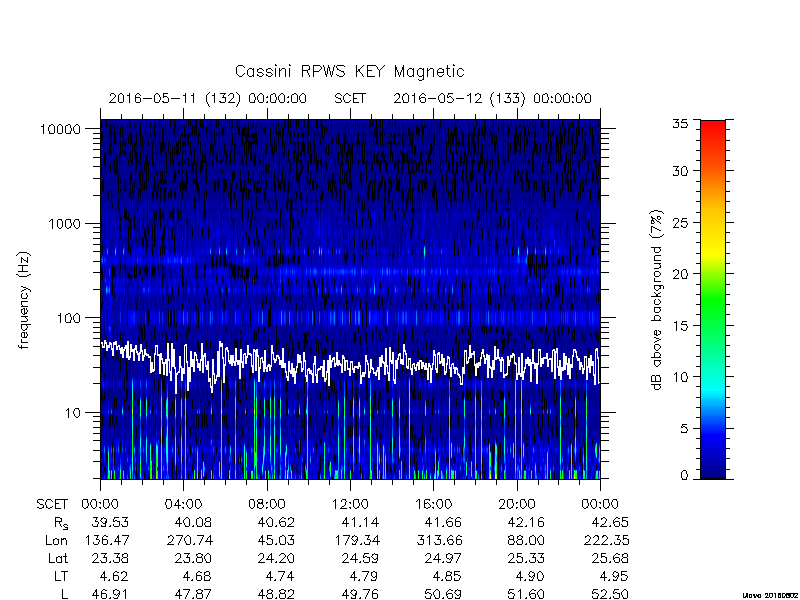Click the L value 49.76
The width and height of the screenshot is (800, 600).
click(360, 594)
